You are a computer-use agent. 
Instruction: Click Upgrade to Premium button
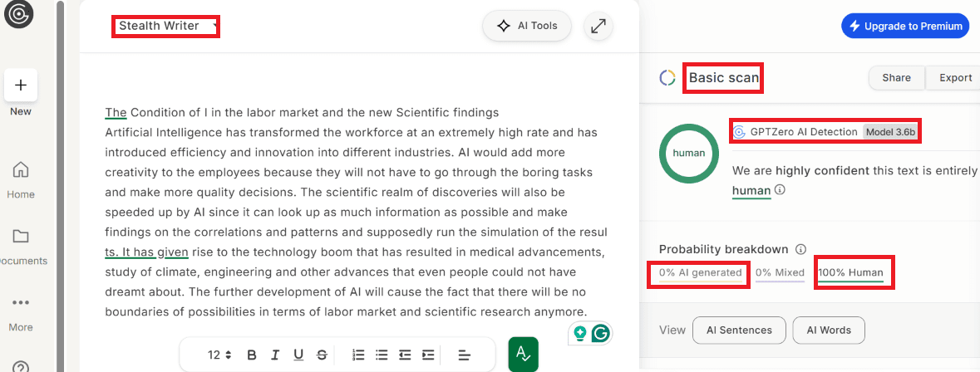click(905, 27)
